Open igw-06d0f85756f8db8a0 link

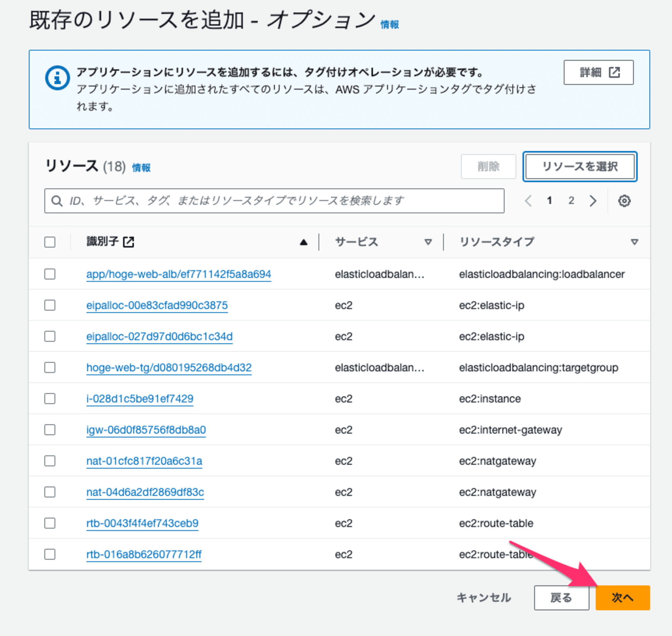(x=146, y=430)
